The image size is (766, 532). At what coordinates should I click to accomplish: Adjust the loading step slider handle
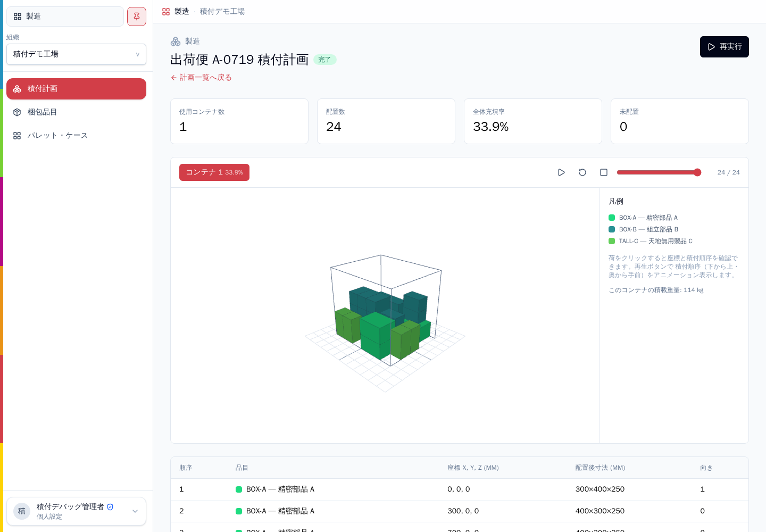[x=697, y=172]
